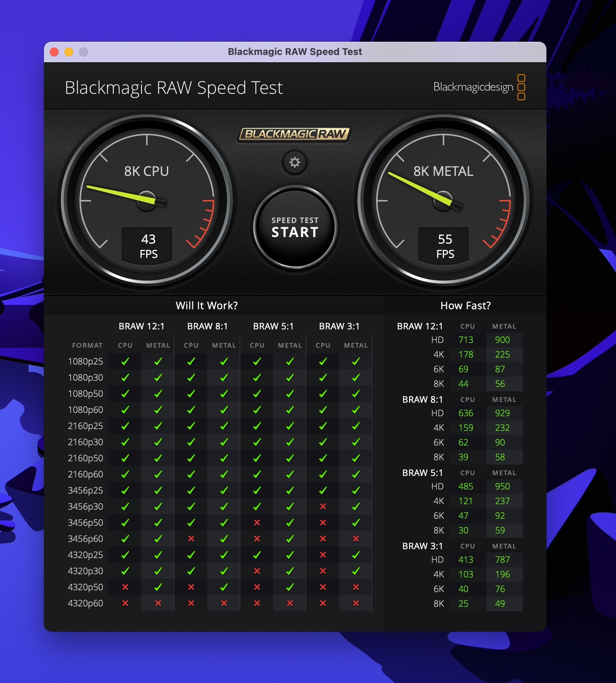Select the 4320p50 format row label
Viewport: 616px width, 683px height.
click(x=85, y=587)
